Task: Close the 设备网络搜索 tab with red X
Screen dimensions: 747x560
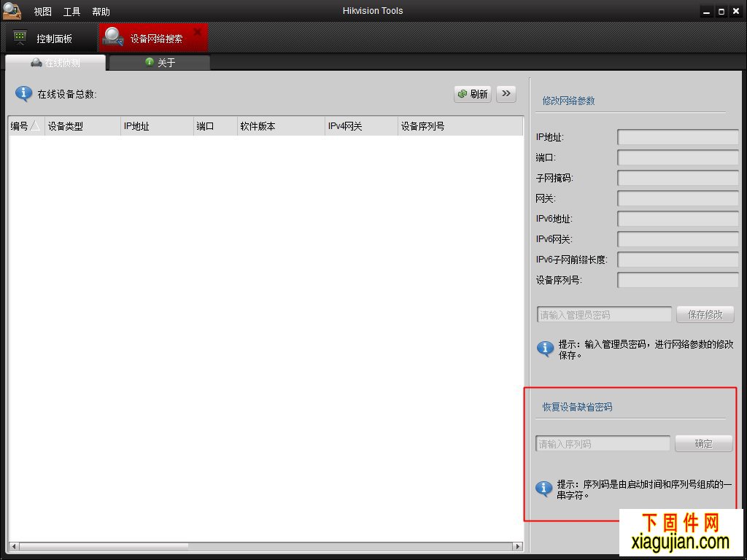Action: click(x=197, y=32)
